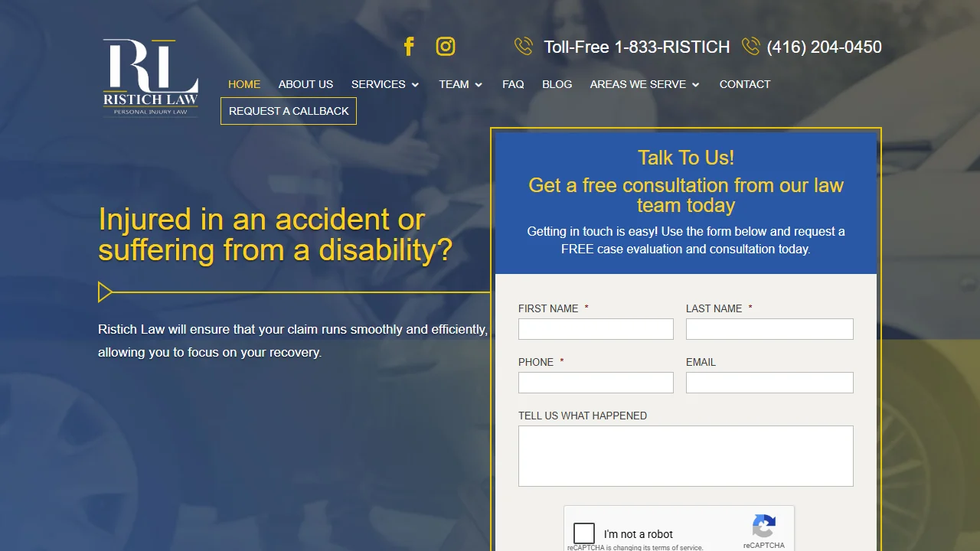The width and height of the screenshot is (980, 551).
Task: Click the reCAPTCHA logo icon
Action: 764,527
